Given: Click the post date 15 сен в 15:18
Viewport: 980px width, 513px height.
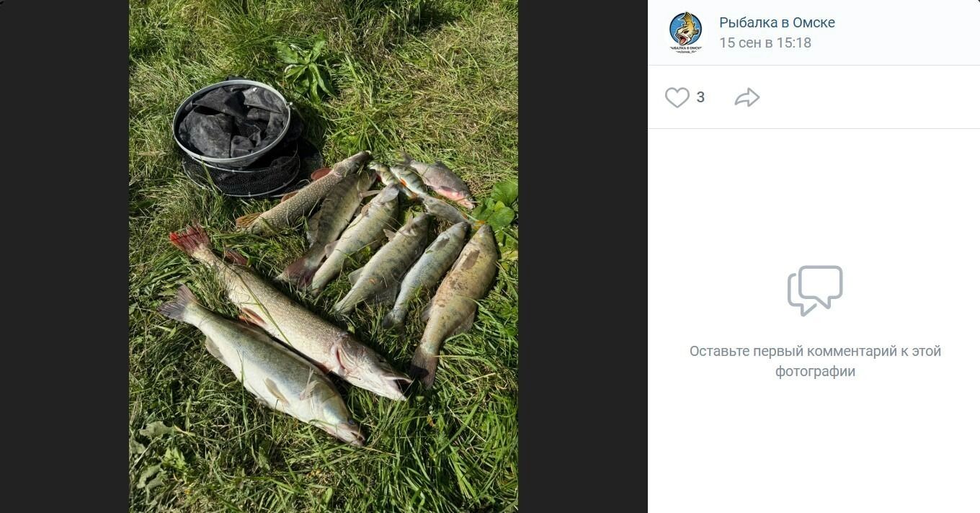Looking at the screenshot, I should (765, 43).
